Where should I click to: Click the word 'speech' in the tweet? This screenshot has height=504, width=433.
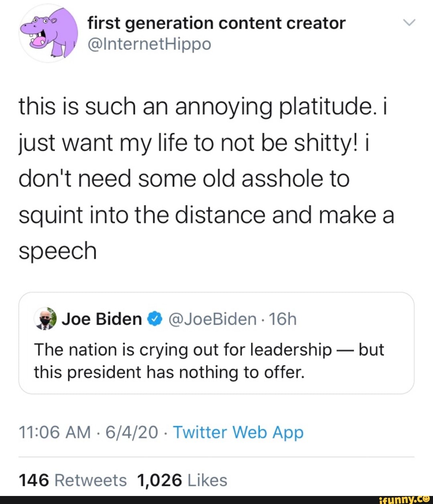click(58, 251)
